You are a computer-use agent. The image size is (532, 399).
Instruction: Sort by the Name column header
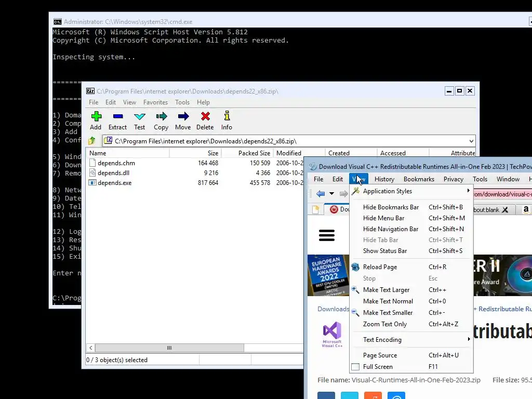point(128,153)
